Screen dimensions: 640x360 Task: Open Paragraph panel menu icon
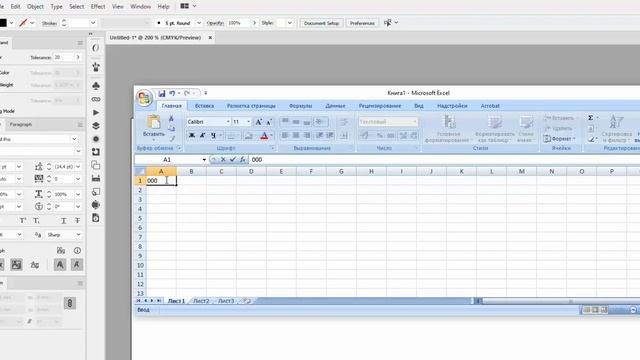pos(80,124)
